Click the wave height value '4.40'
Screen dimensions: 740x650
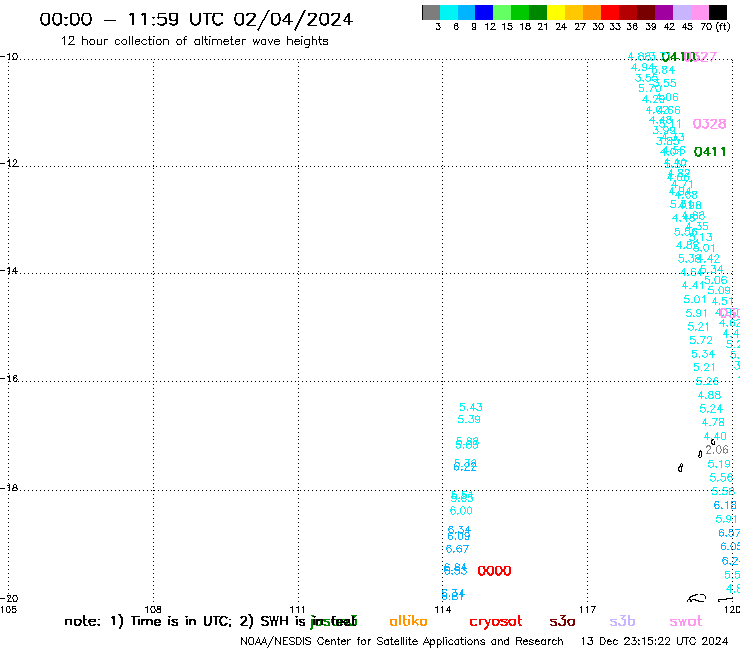[x=715, y=436]
